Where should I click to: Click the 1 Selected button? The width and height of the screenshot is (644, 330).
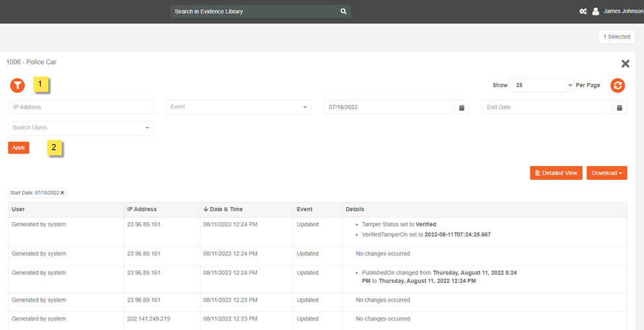click(618, 37)
